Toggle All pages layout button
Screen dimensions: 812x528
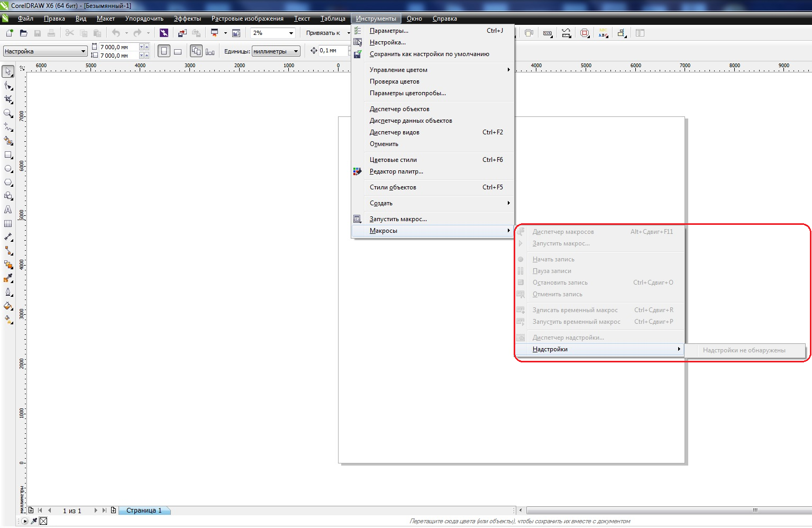[196, 51]
